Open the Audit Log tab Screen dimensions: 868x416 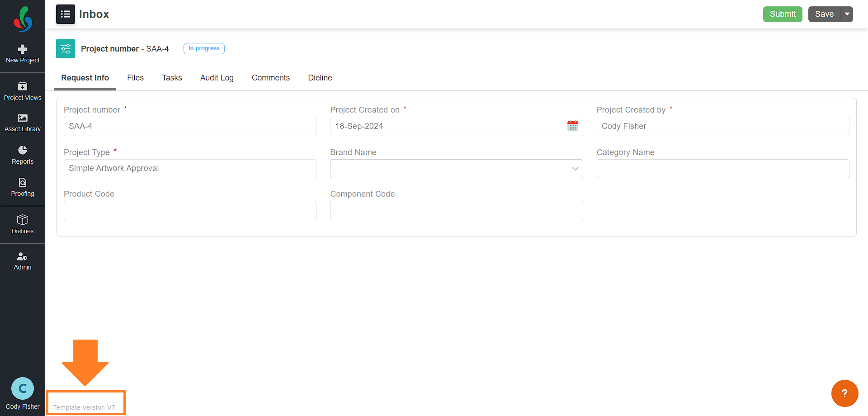click(x=217, y=78)
